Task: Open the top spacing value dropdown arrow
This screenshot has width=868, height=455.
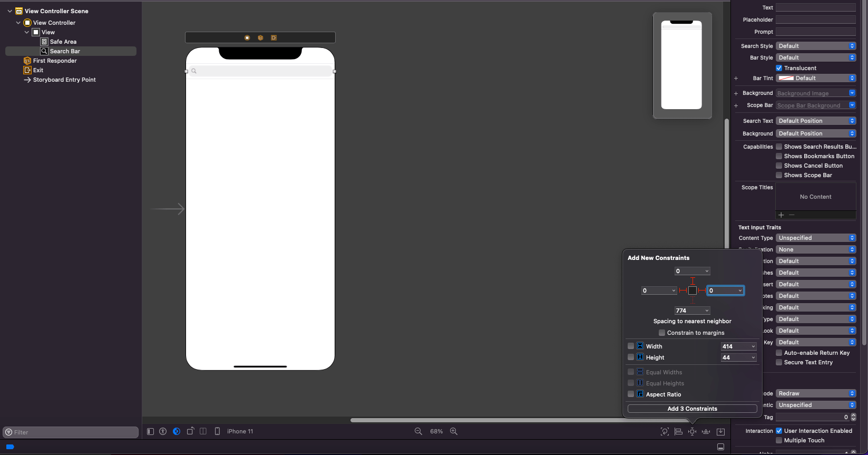Action: click(x=707, y=271)
